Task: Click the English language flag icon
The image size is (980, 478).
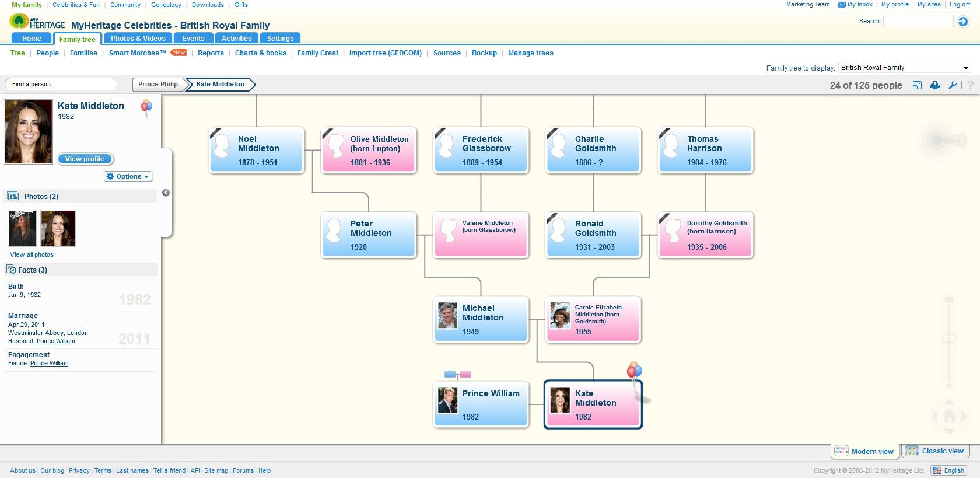Action: 937,470
